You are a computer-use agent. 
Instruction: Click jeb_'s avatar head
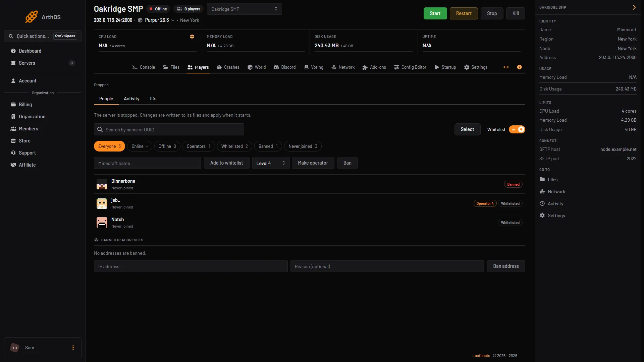point(102,203)
